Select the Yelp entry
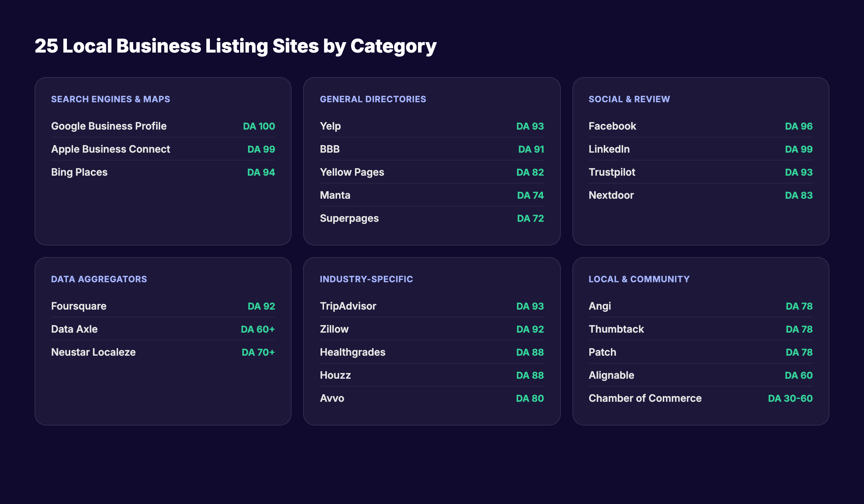 [x=330, y=126]
